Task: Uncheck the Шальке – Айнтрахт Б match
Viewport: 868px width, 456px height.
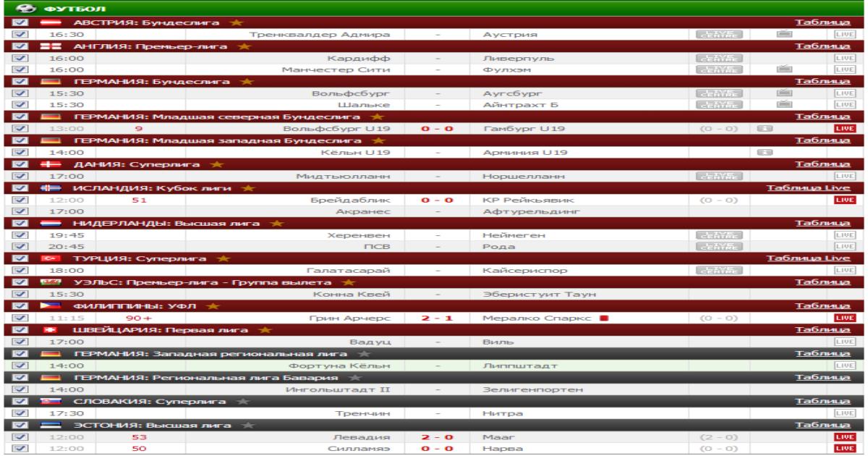Action: [x=20, y=104]
